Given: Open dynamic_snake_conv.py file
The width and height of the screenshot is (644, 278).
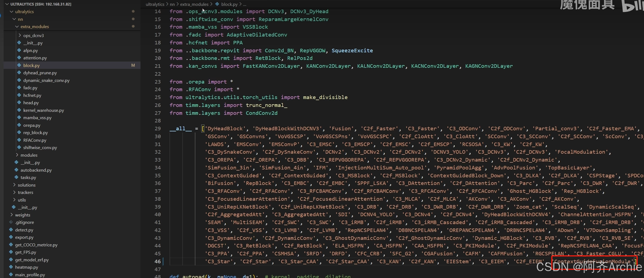Looking at the screenshot, I should [x=46, y=80].
